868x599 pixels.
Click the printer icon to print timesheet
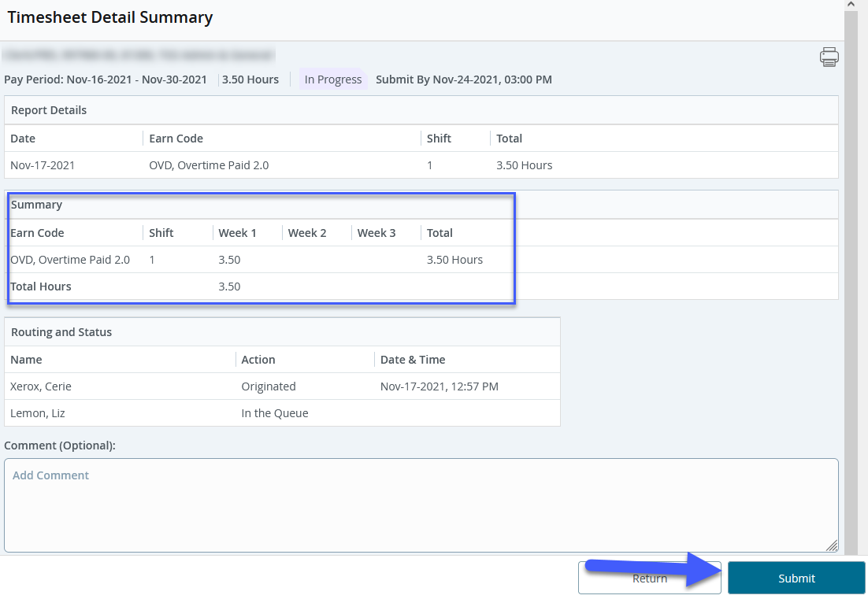(x=829, y=57)
